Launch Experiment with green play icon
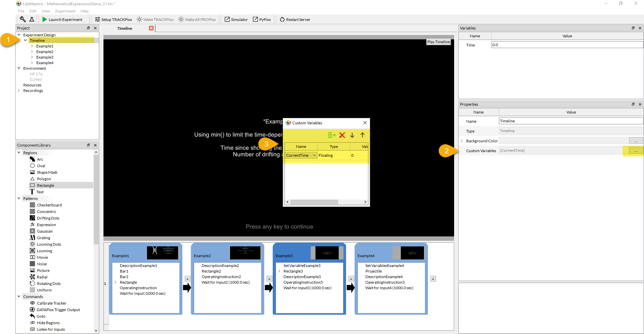Screen dimensions: 644x334 pos(62,20)
